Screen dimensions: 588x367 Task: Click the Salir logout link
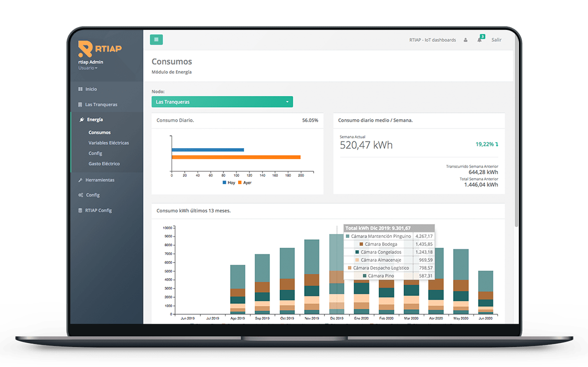[x=496, y=40]
